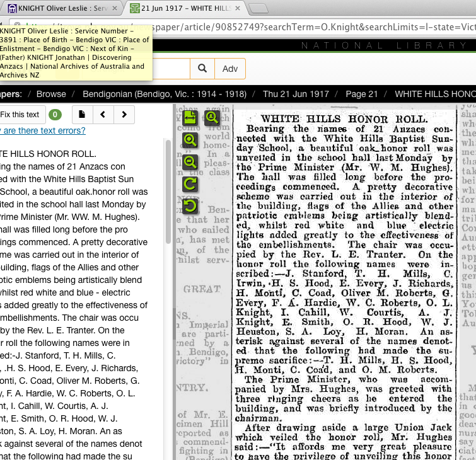The width and height of the screenshot is (476, 460).
Task: Click NATIONAL LIBRARY header text
Action: tap(385, 45)
